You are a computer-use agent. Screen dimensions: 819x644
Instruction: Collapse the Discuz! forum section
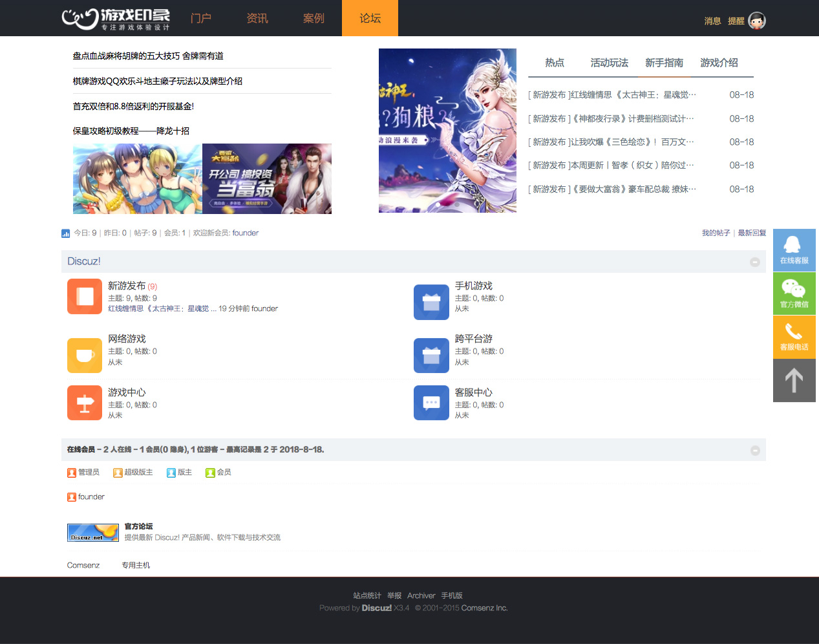754,262
